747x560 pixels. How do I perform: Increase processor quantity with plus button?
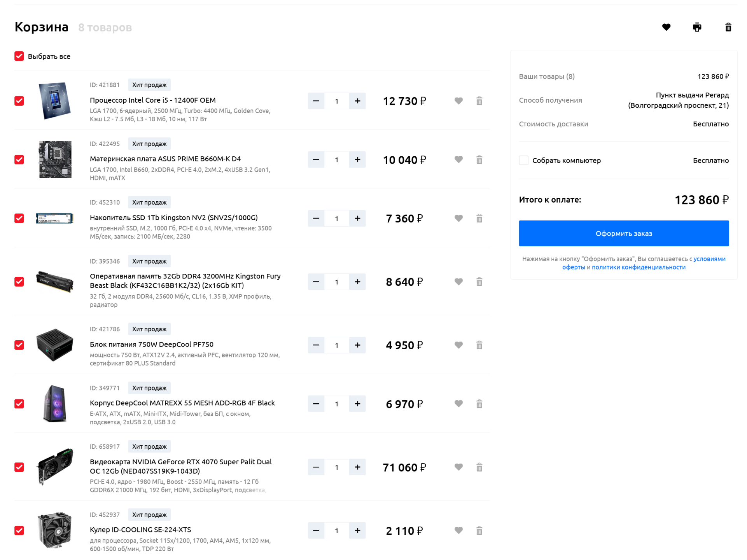[357, 101]
